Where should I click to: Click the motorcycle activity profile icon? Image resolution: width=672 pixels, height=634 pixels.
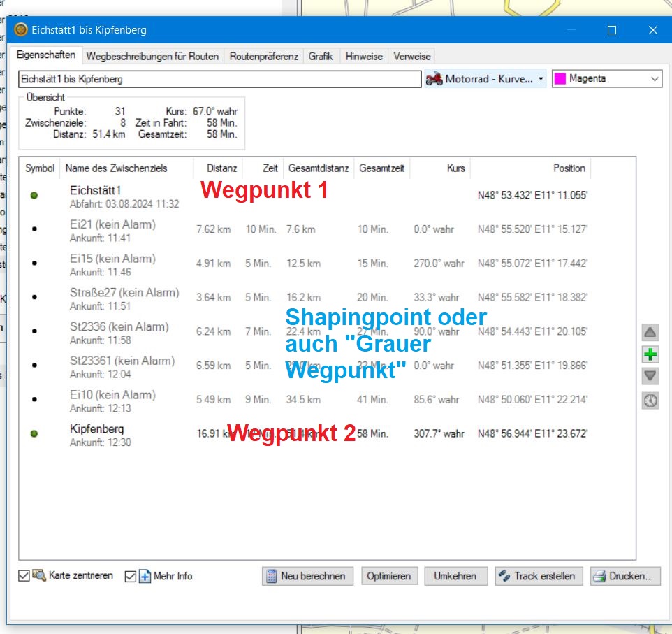pyautogui.click(x=434, y=79)
